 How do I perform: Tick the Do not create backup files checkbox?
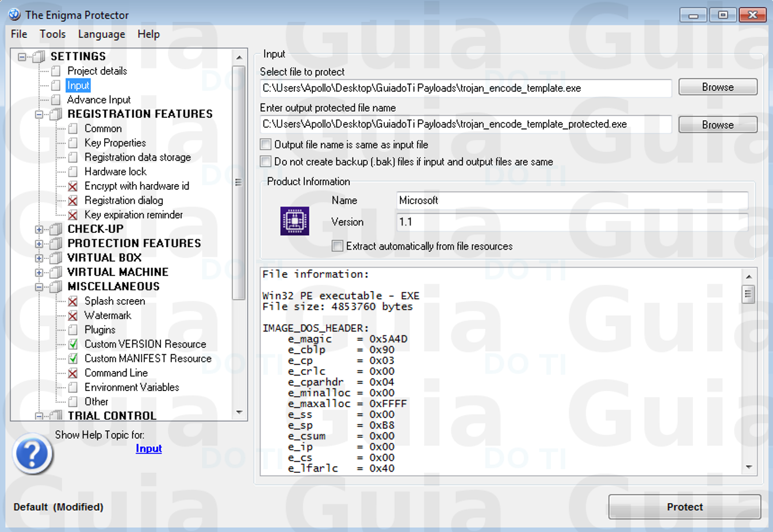pos(266,162)
